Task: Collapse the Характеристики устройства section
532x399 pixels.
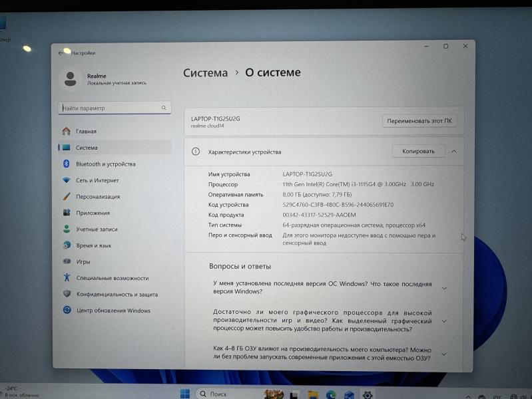Action: click(x=454, y=152)
